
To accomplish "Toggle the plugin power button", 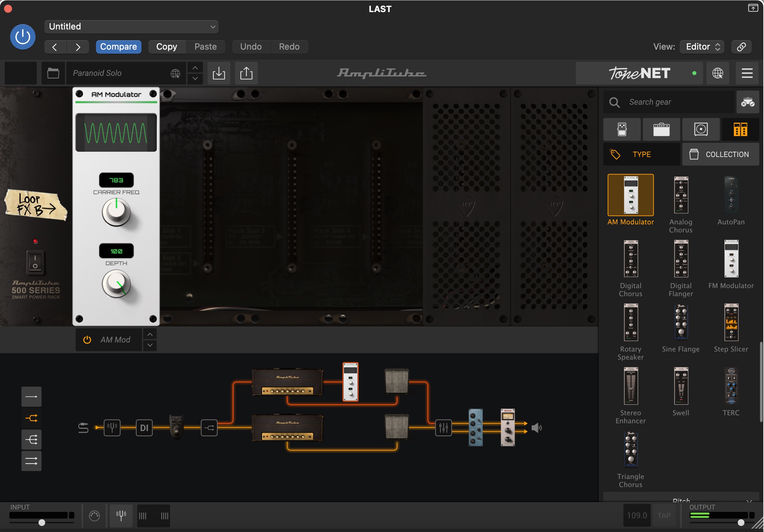I will (23, 37).
